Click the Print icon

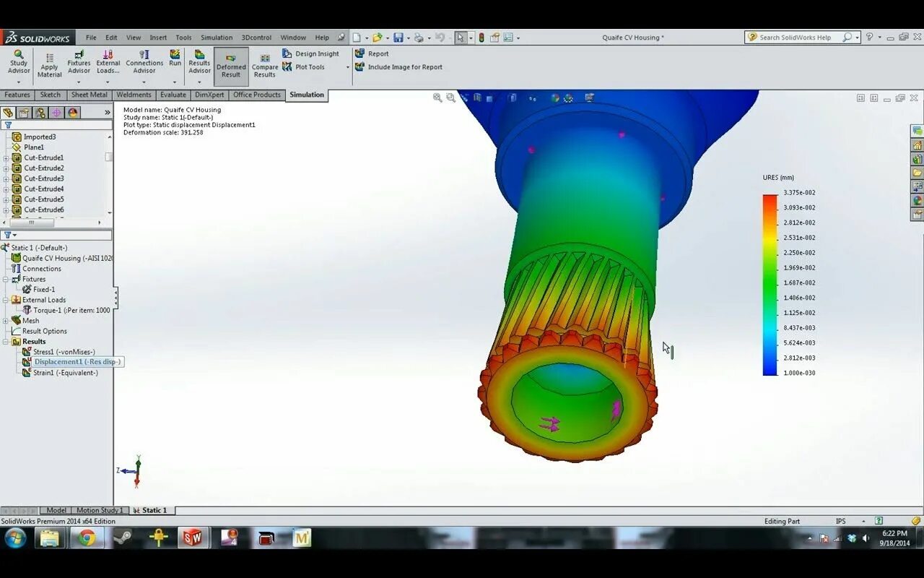[x=419, y=38]
